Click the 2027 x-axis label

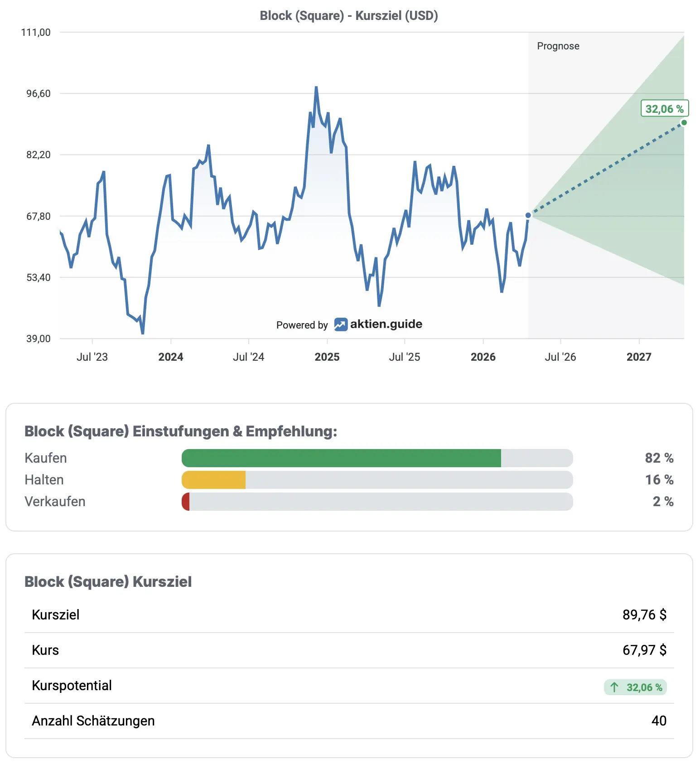639,357
